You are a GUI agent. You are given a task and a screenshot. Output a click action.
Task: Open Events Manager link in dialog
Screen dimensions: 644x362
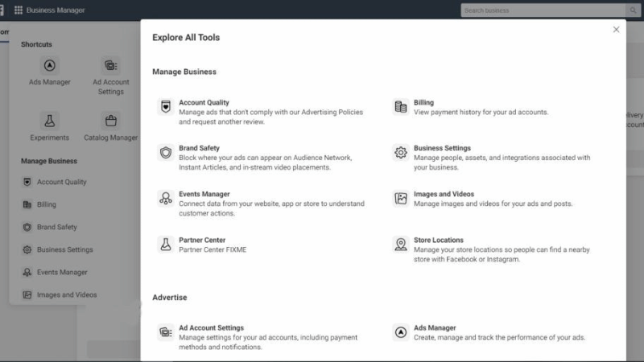[204, 194]
